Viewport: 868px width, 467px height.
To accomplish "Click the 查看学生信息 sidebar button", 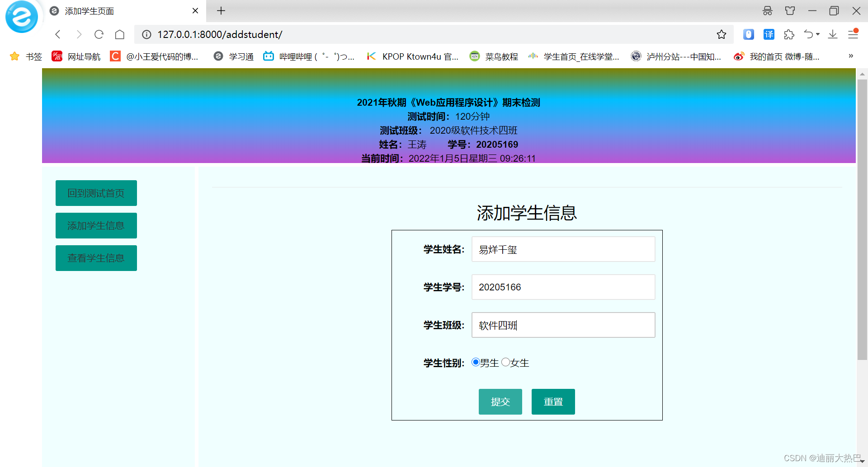I will tap(96, 258).
